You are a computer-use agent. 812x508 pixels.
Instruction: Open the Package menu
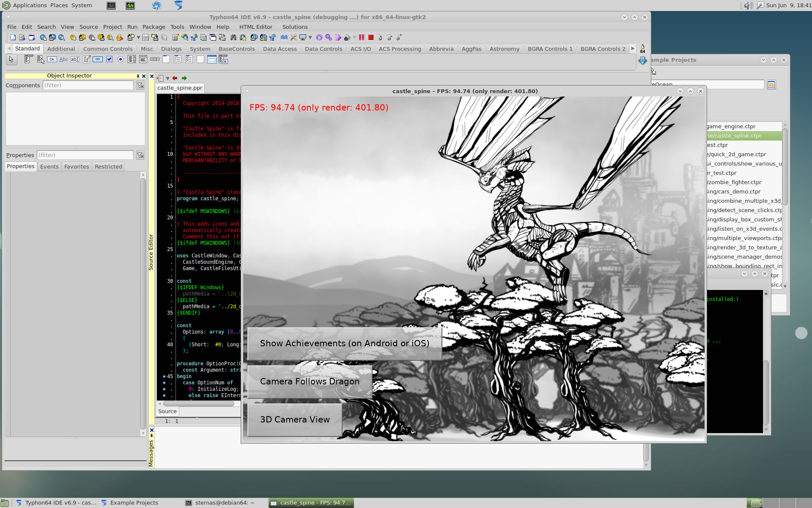[154, 27]
